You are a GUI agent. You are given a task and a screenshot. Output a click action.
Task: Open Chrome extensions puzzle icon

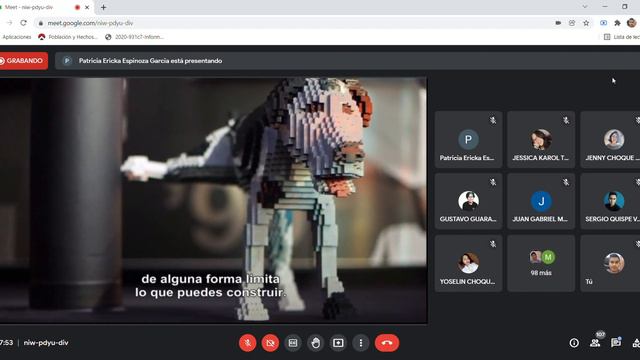[x=617, y=23]
